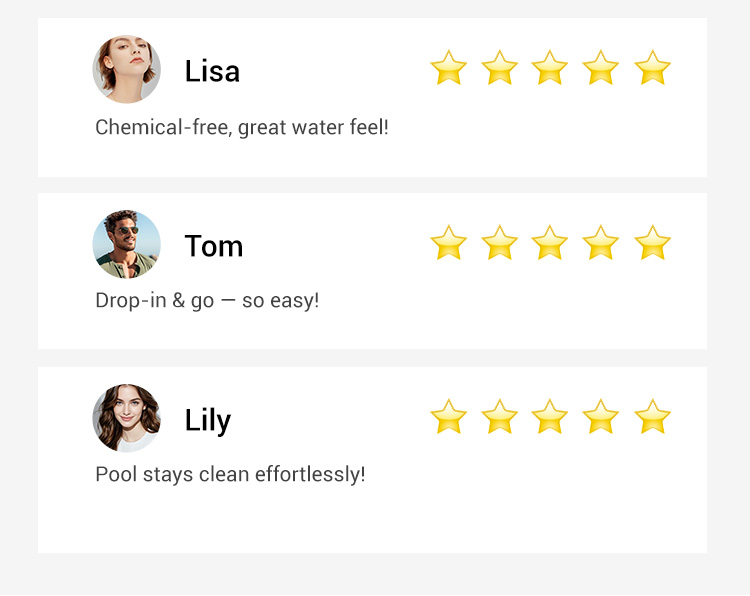This screenshot has width=750, height=596.
Task: Click the third star in Lily's rating
Action: (550, 417)
